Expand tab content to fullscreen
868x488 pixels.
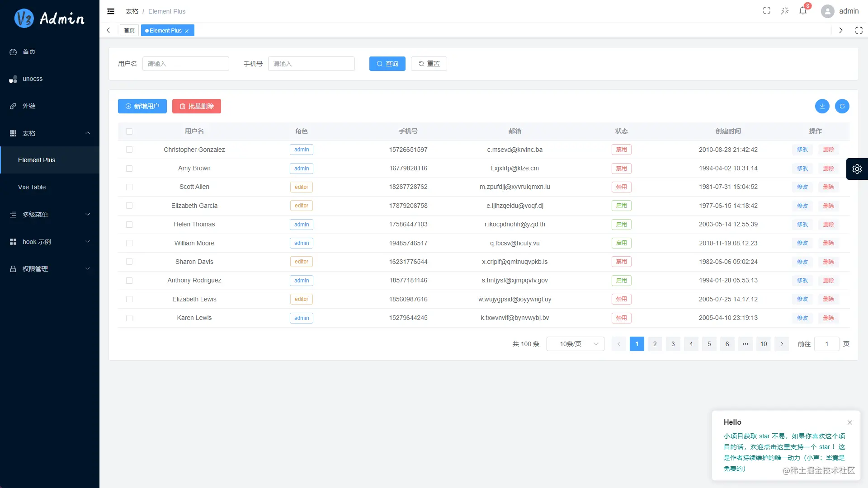(x=859, y=30)
